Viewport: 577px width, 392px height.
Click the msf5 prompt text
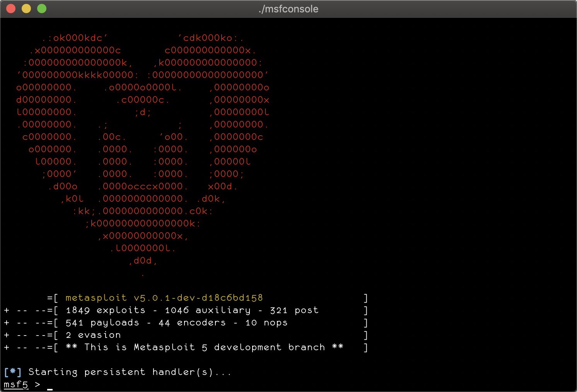(x=16, y=385)
